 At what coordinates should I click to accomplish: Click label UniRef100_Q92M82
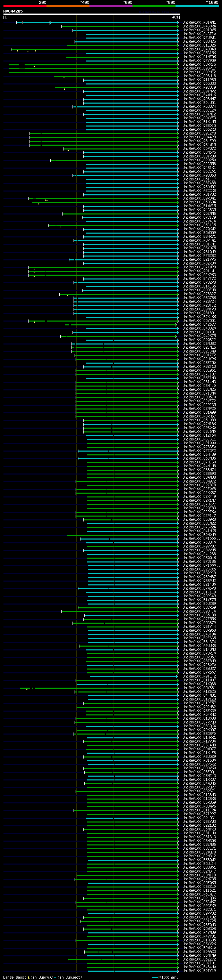click(x=199, y=707)
